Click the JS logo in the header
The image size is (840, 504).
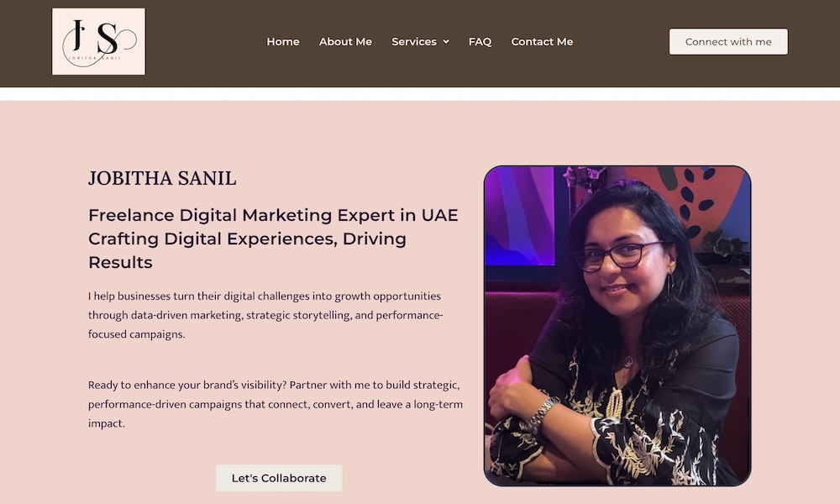pos(98,41)
